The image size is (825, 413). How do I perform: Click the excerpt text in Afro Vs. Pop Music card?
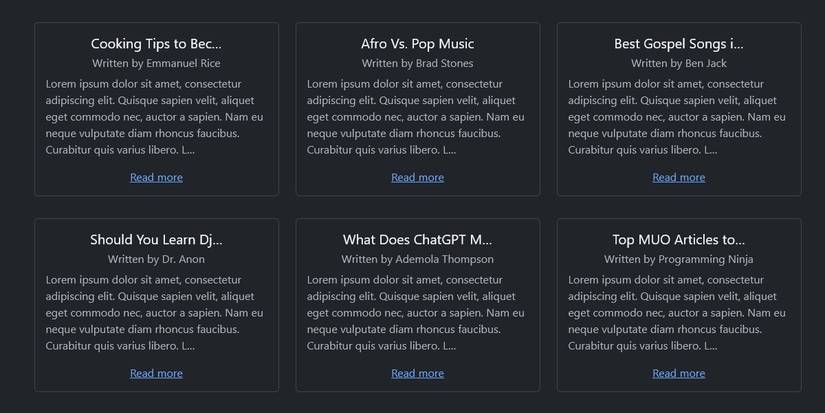[417, 117]
